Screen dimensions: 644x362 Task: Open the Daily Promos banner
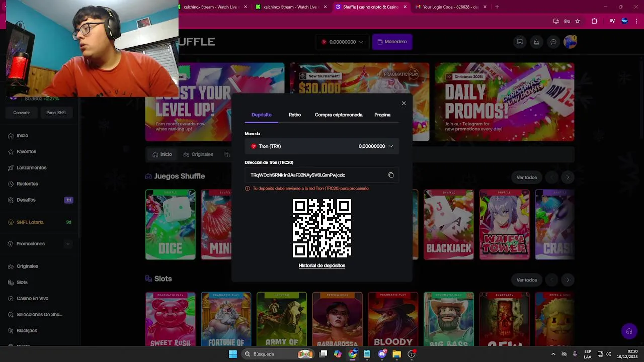click(x=504, y=102)
